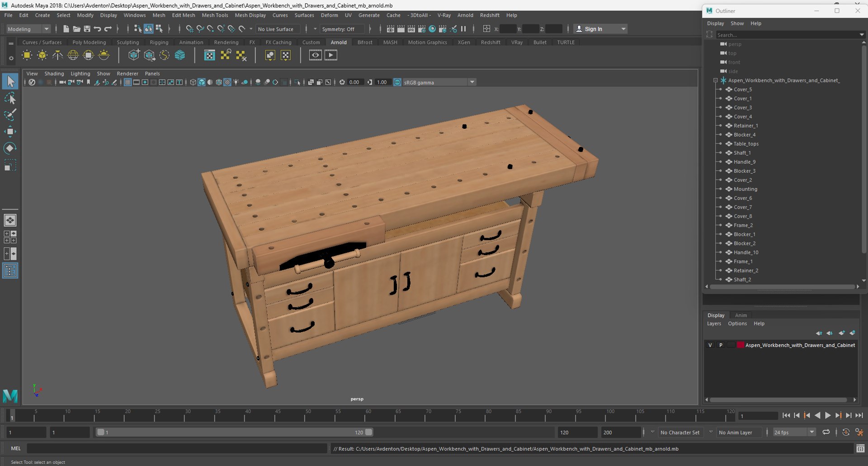Screen dimensions: 868x466
Task: Open Arnold RenderView eye icon
Action: [x=315, y=55]
